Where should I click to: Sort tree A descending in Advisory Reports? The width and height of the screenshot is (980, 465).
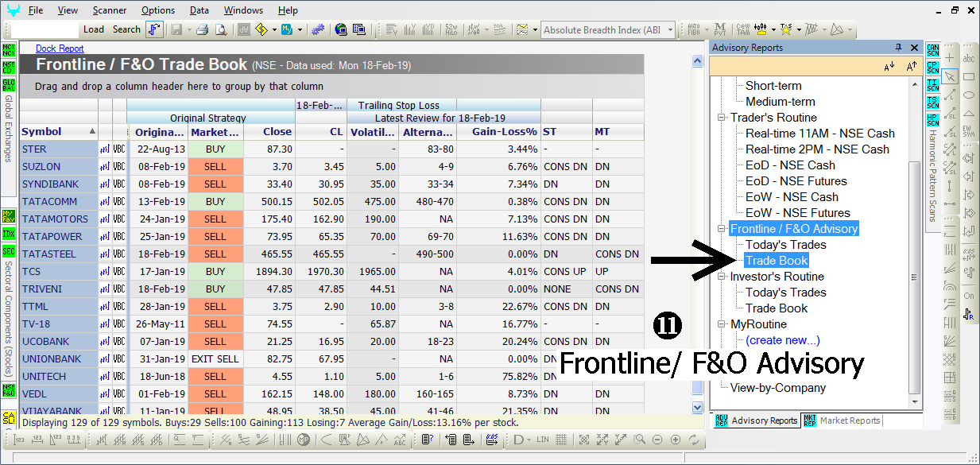click(889, 67)
